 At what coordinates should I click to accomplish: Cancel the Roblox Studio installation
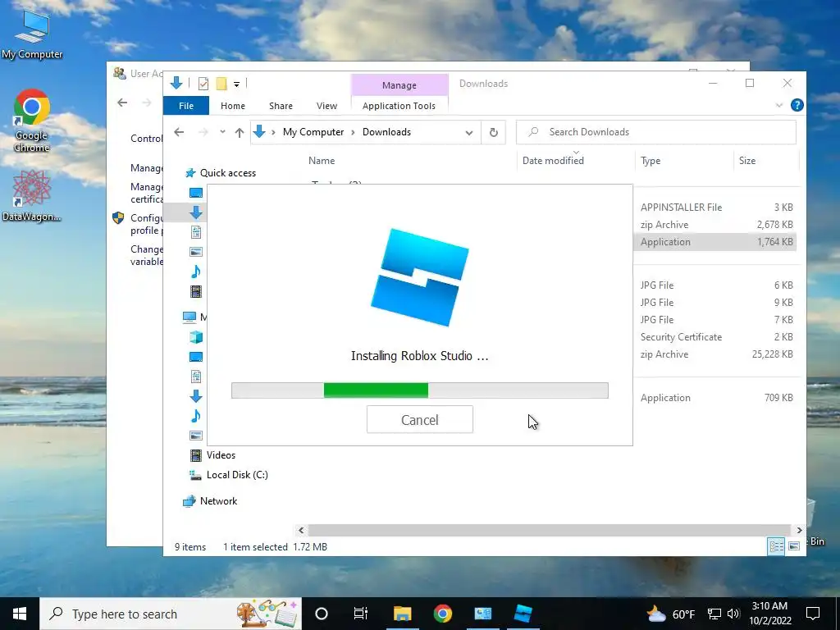pos(419,419)
